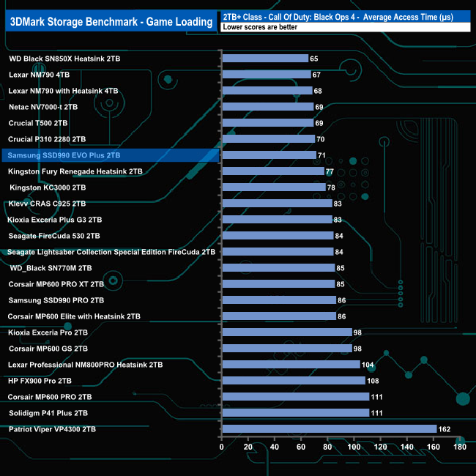The height and width of the screenshot is (476, 476).
Task: Select the 'Corsair MP600 GS 2TB' label
Action: coord(48,349)
